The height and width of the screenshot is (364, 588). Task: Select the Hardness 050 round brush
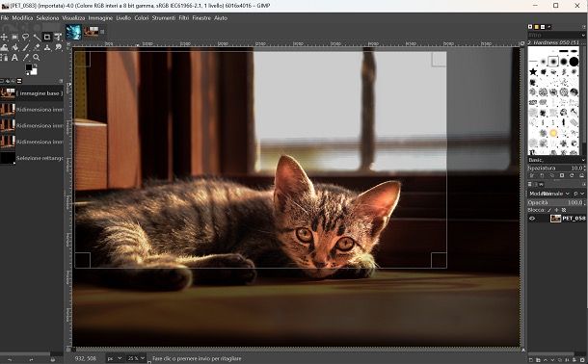553,62
